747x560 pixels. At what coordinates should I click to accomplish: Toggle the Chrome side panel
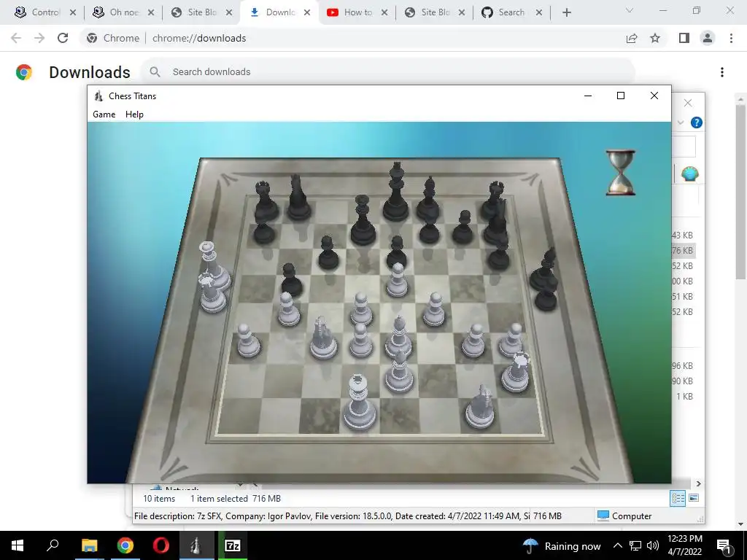click(x=684, y=38)
